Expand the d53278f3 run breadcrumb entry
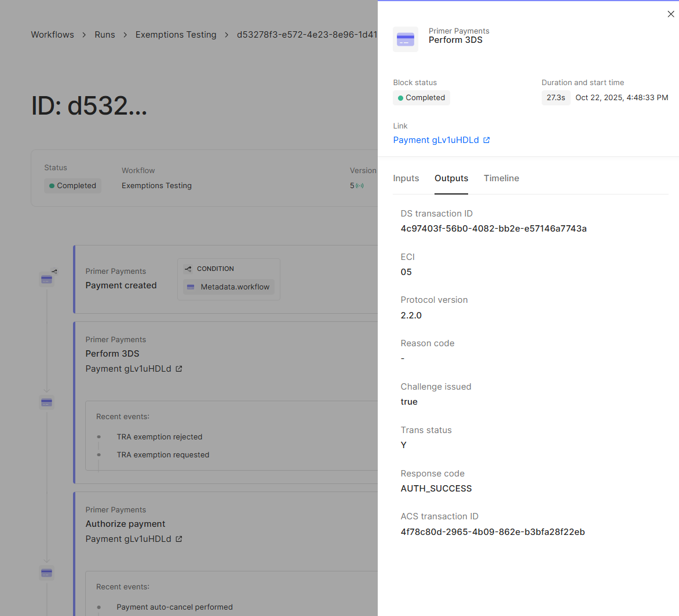Viewport: 679px width, 616px height. point(307,35)
